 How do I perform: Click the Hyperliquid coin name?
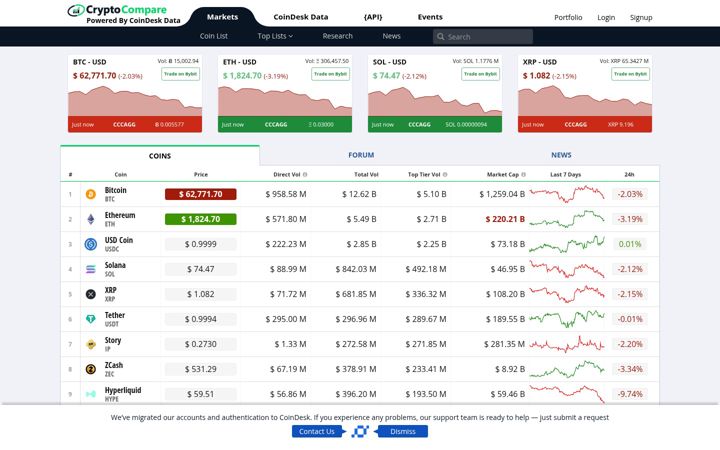click(x=123, y=390)
